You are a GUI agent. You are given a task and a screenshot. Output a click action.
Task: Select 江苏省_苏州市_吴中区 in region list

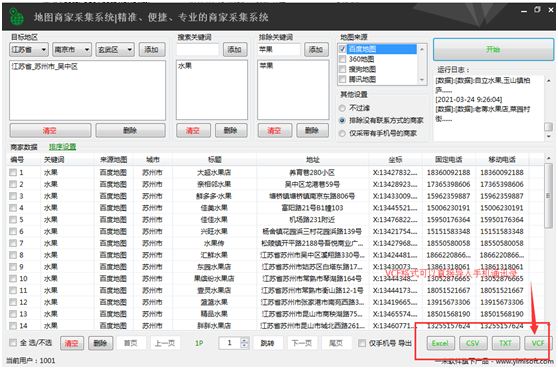(x=44, y=67)
